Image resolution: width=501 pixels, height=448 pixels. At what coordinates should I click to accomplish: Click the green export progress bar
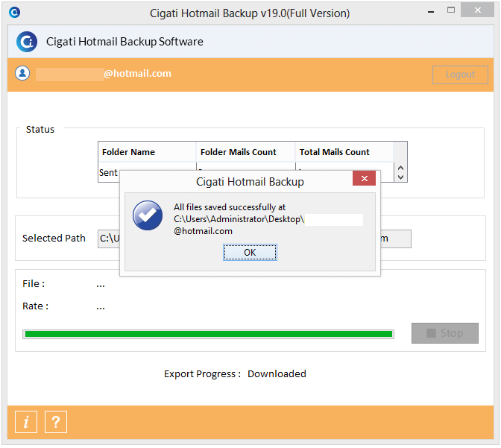point(208,334)
